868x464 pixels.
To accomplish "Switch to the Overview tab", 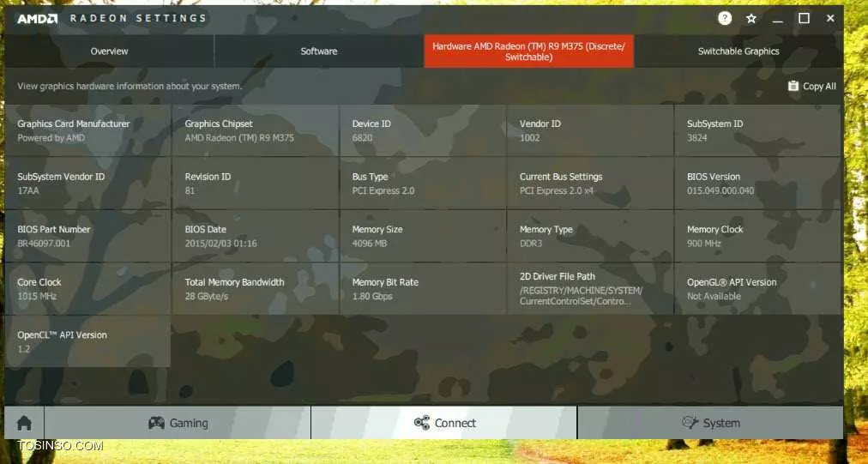I will coord(110,51).
